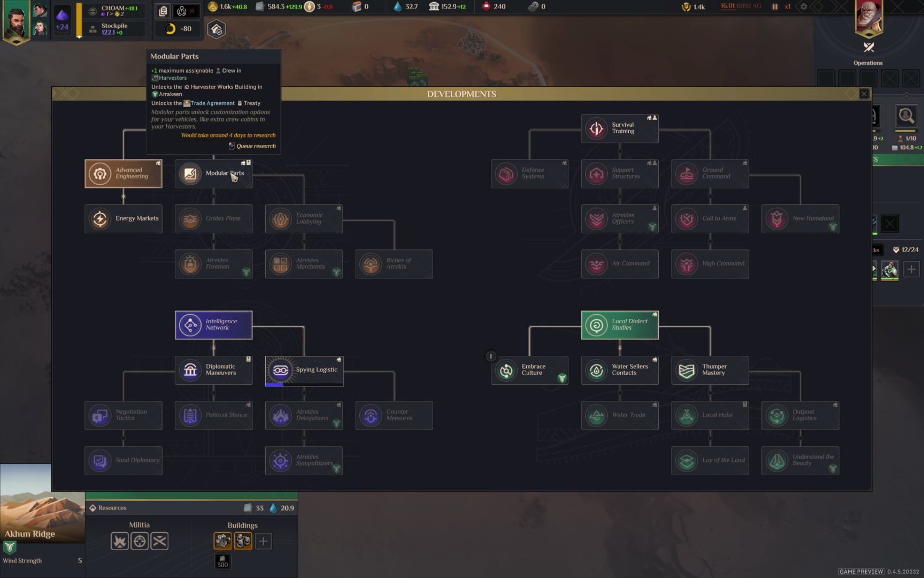This screenshot has height=578, width=924.
Task: Select the Thumper Mastery icon
Action: (x=687, y=370)
